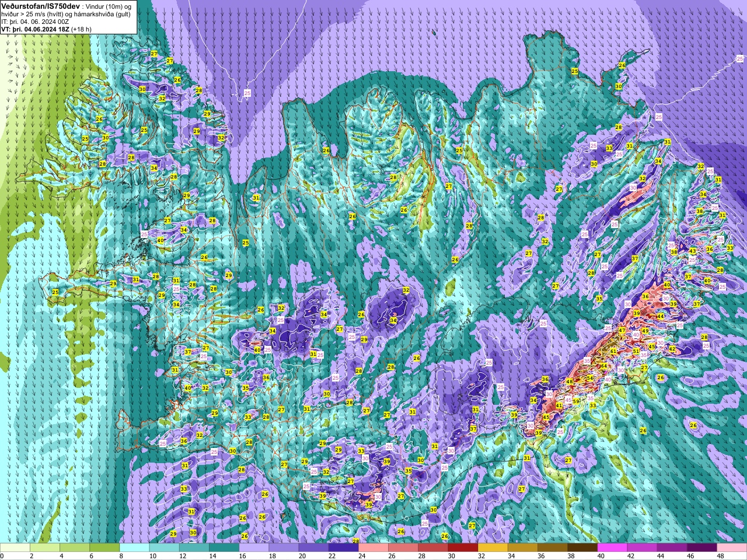Pick the 34–36 m/s dark gold legend swatch
The image size is (747, 560).
click(522, 547)
